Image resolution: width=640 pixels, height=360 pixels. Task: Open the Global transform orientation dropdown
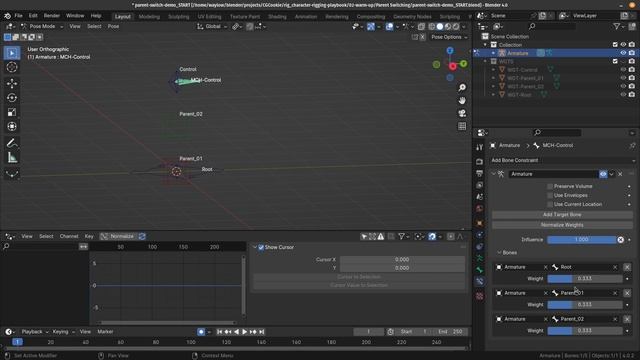coord(212,26)
